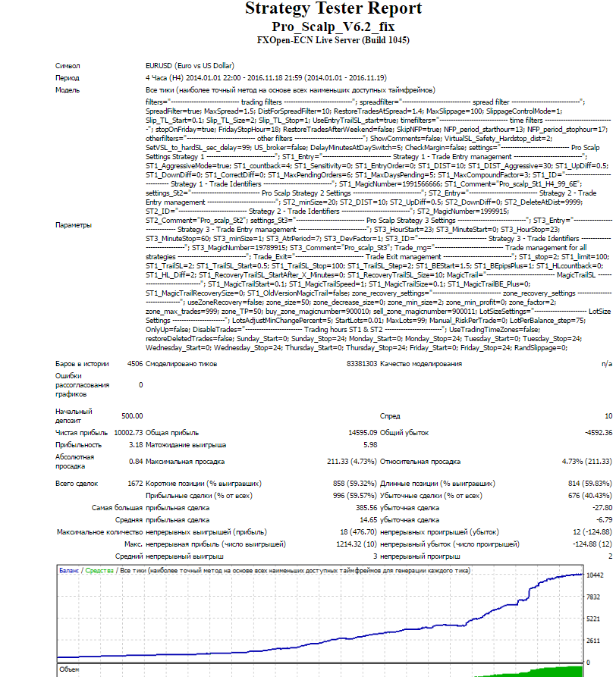Select the ticks value '83381303'
Screen dimensions: 616x677
click(362, 364)
